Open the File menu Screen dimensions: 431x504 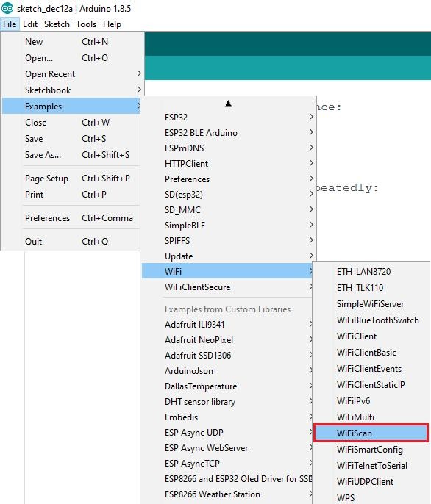click(10, 24)
